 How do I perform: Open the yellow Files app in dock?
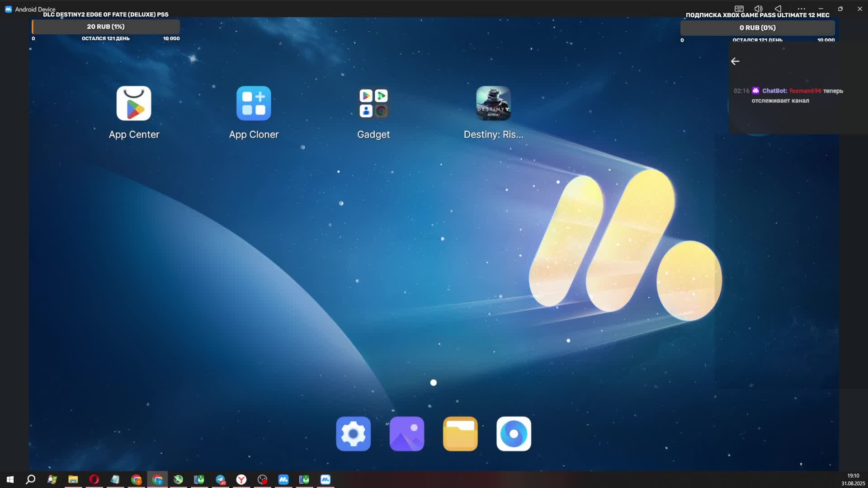(460, 434)
